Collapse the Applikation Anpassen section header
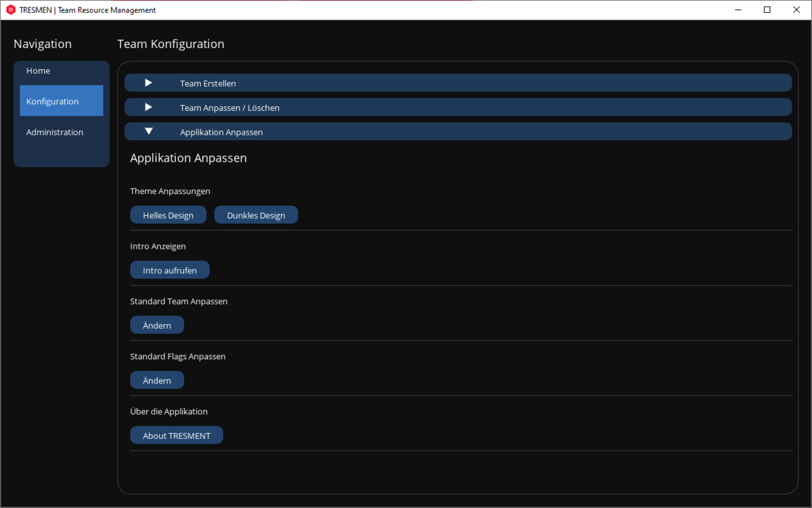The height and width of the screenshot is (508, 812). [x=457, y=132]
